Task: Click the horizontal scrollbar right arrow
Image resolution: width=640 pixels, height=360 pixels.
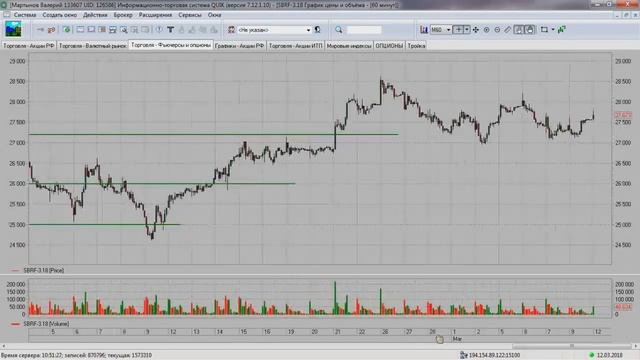Action: (635, 346)
